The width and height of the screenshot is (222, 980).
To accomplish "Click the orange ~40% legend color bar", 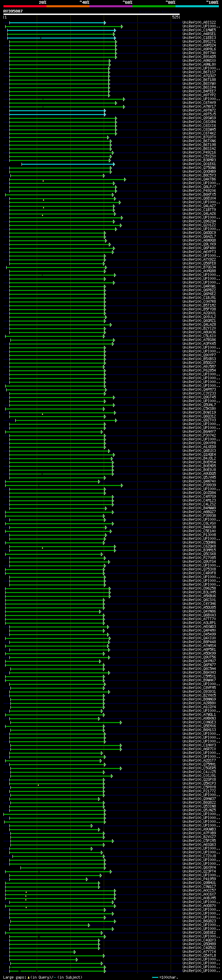I will click(68, 6).
